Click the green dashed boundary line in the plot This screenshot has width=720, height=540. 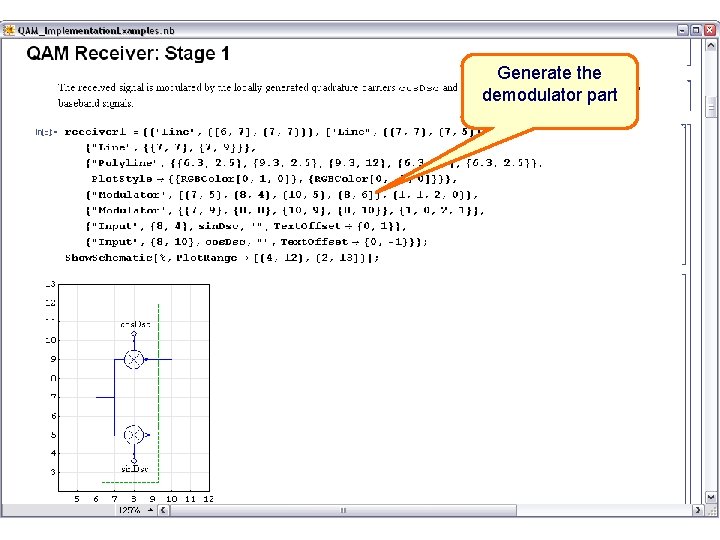tap(158, 393)
